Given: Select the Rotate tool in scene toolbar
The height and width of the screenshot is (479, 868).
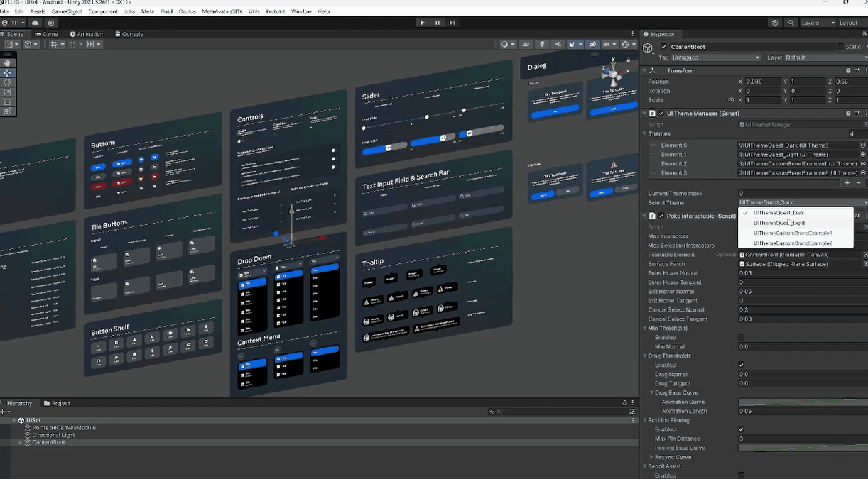Looking at the screenshot, I should pyautogui.click(x=7, y=82).
